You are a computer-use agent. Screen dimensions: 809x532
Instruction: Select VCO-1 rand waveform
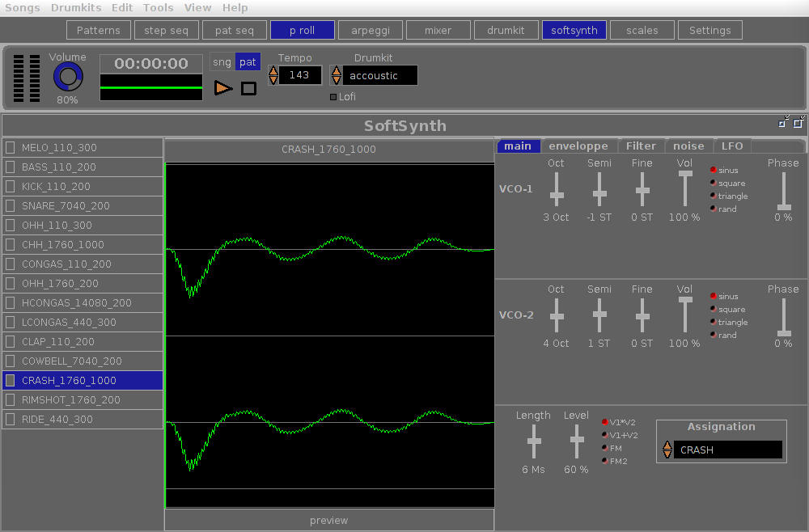(713, 209)
